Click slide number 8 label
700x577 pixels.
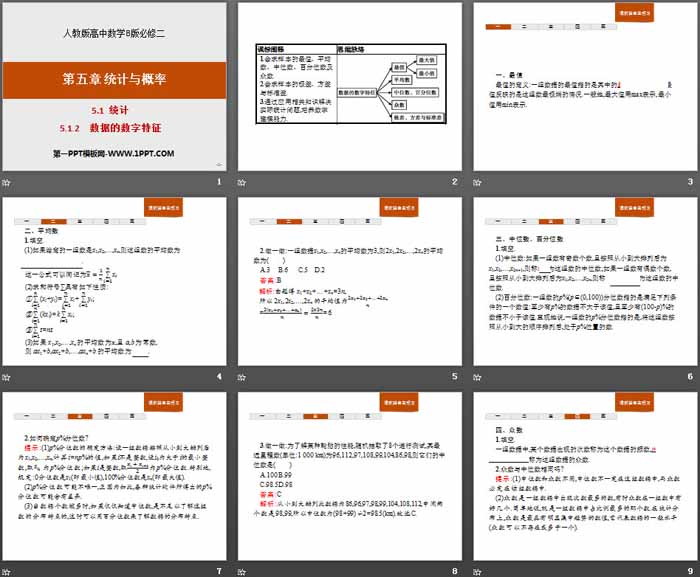(454, 571)
